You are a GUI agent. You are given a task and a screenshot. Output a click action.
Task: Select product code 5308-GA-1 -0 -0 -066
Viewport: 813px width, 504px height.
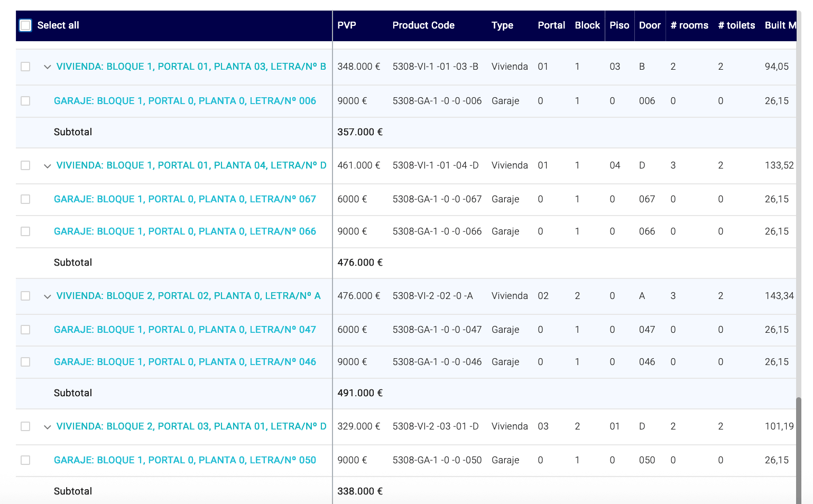click(437, 231)
